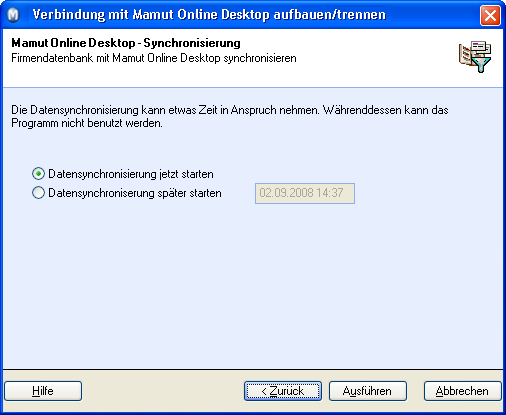Click subtitle 'Firmendatenbank mit Mamut Online Desktop synchronisieren'

[x=154, y=58]
